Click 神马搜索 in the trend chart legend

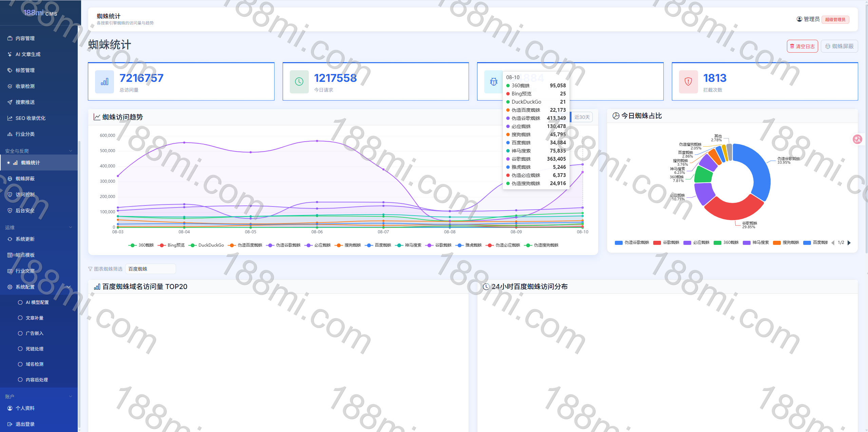[x=408, y=245]
